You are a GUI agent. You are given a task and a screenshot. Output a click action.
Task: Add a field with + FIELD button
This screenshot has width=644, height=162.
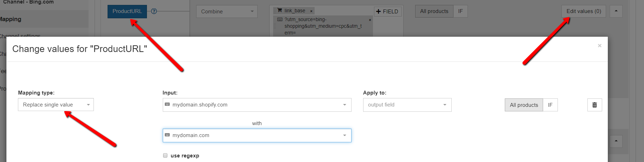point(387,12)
